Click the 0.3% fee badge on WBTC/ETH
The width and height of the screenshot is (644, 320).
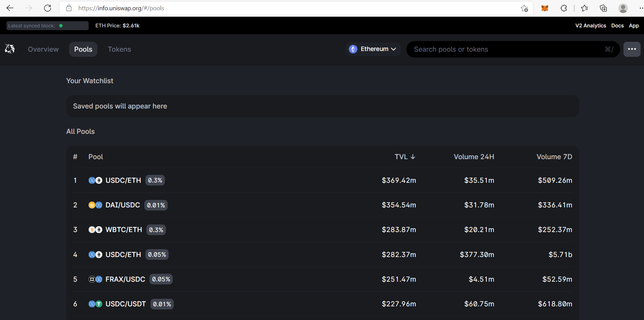tap(156, 230)
